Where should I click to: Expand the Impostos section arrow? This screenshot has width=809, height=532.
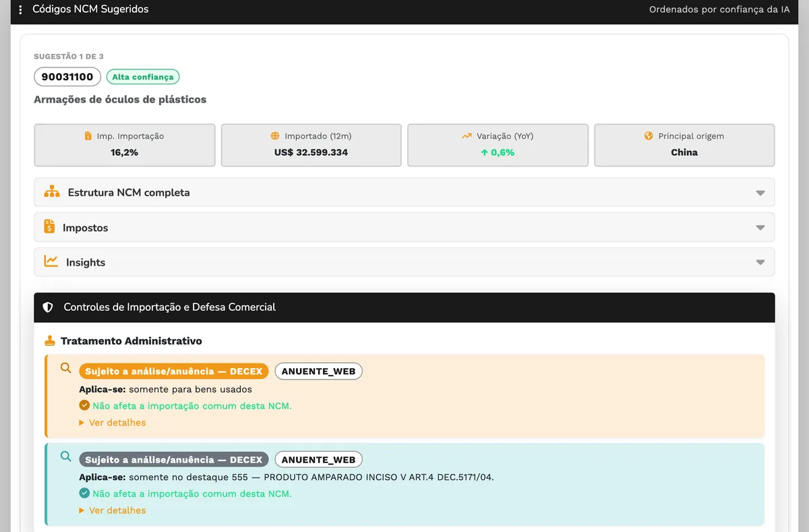[x=760, y=228]
